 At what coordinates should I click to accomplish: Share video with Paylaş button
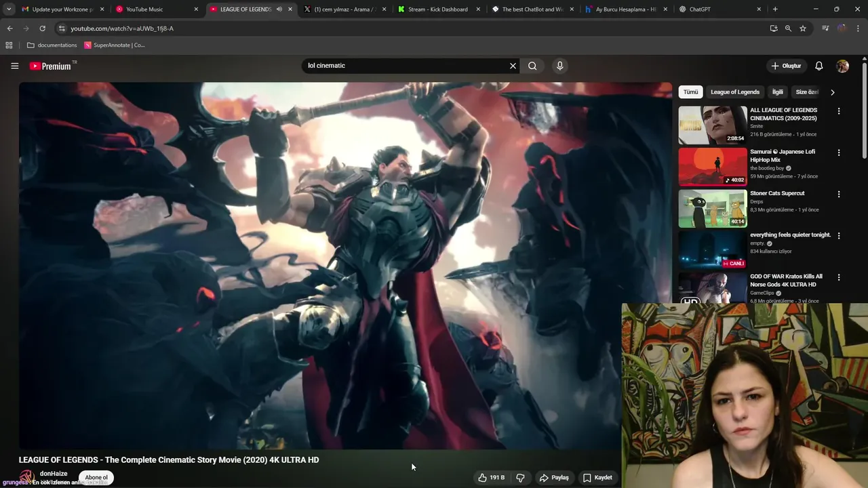point(554,477)
